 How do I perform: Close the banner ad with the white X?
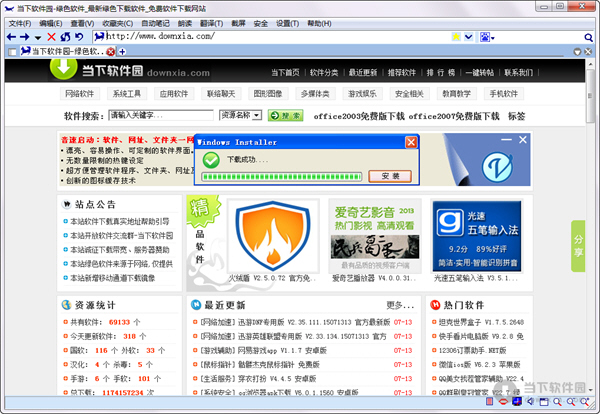point(523,140)
